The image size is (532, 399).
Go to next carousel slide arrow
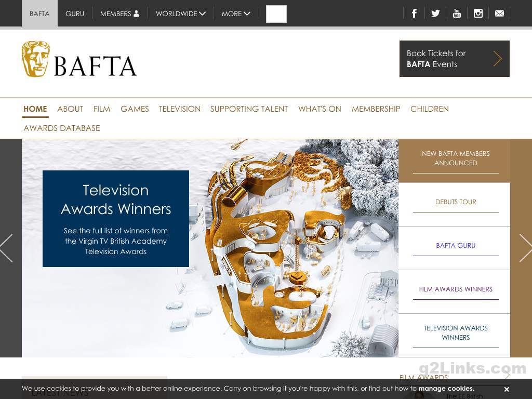(526, 248)
